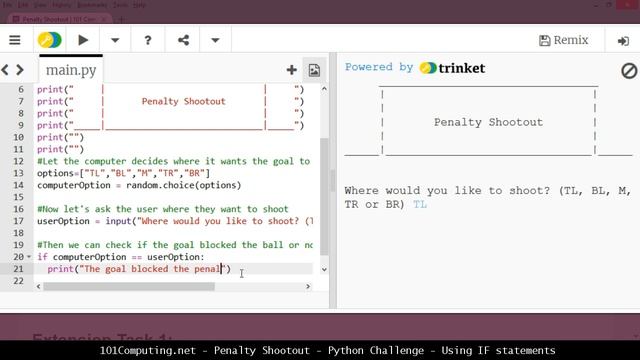Select the main.py tab

pos(71,70)
